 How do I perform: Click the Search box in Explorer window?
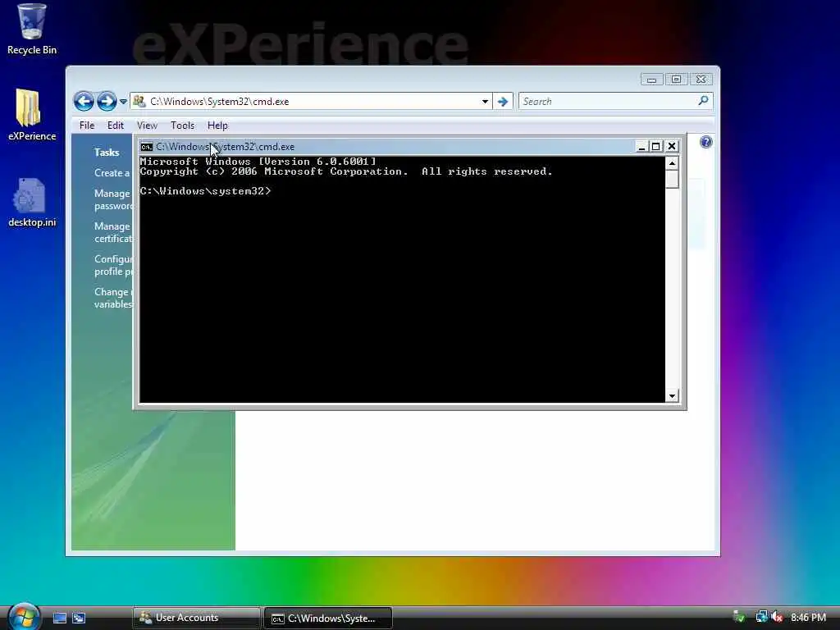[615, 101]
